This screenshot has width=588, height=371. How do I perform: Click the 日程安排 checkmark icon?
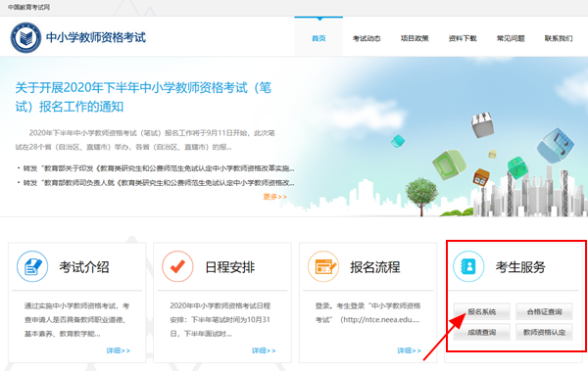[177, 266]
